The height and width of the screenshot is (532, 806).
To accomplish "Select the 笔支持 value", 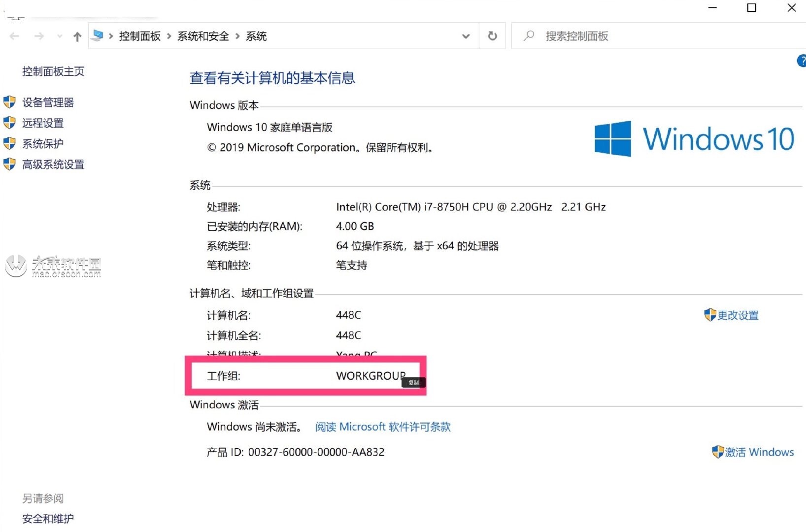I will [351, 265].
